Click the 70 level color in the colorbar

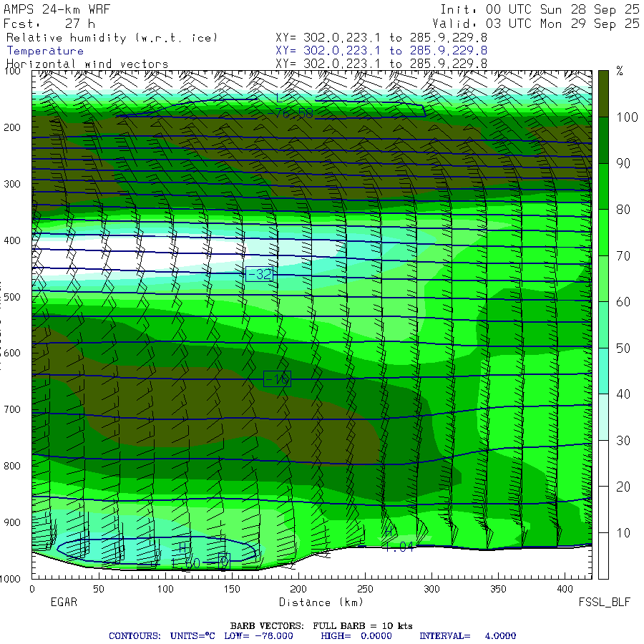603,233
